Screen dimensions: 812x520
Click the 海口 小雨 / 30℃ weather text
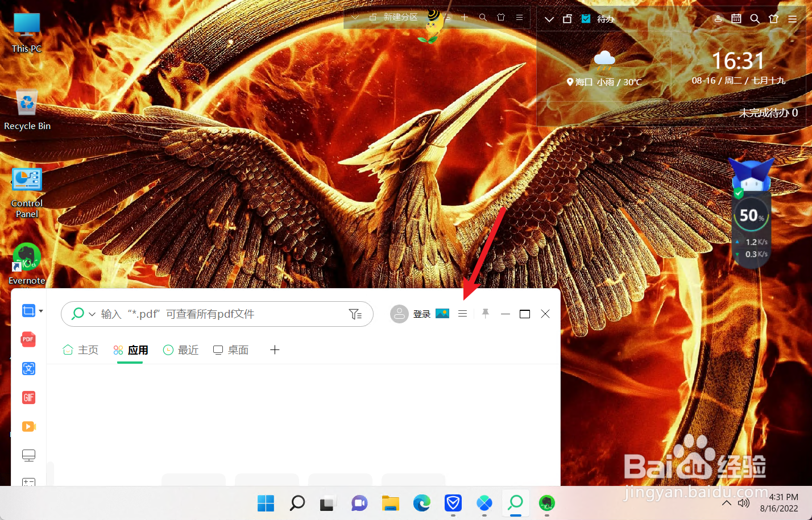[604, 82]
